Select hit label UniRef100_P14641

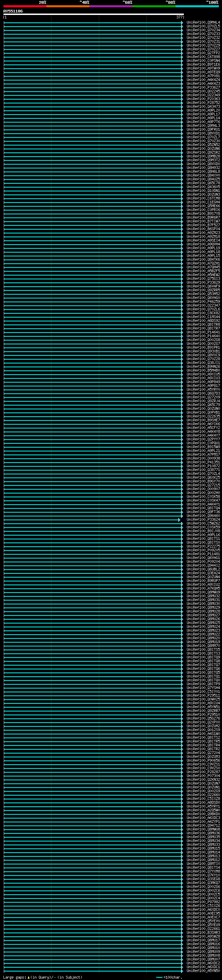click(x=203, y=332)
